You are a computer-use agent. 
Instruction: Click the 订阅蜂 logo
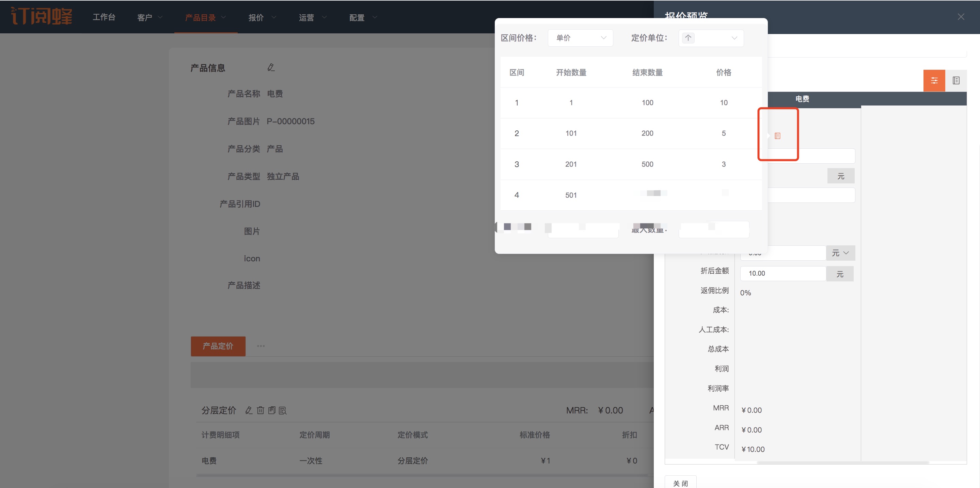point(42,16)
